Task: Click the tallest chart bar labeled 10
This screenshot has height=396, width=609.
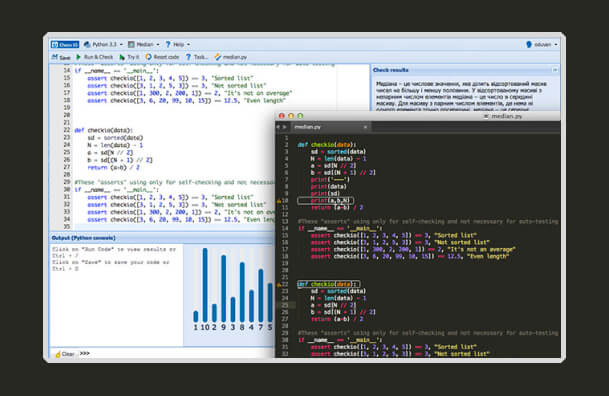Action: coord(205,285)
